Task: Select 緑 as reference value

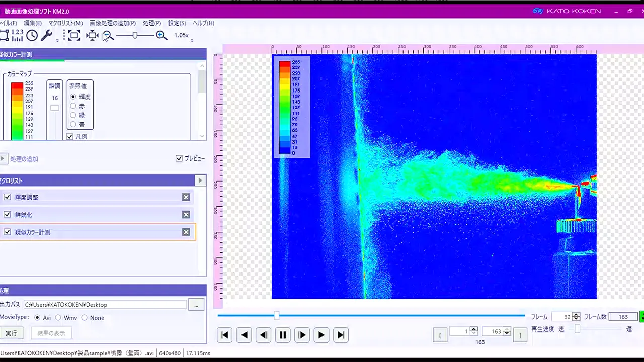Action: 73,115
